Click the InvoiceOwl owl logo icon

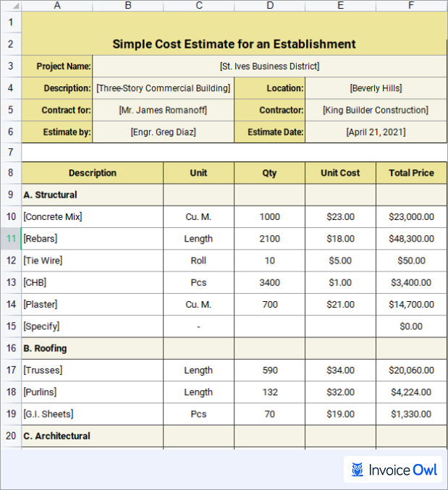click(358, 470)
